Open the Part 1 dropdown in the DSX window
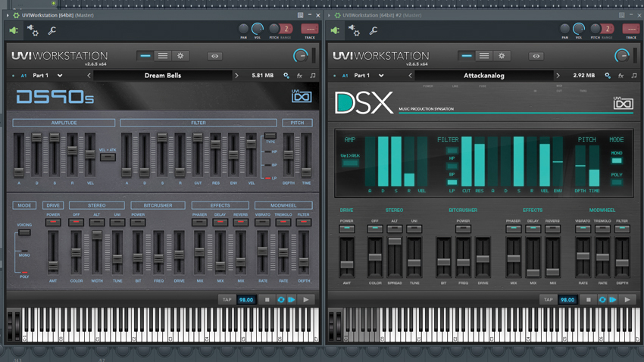 (x=381, y=76)
